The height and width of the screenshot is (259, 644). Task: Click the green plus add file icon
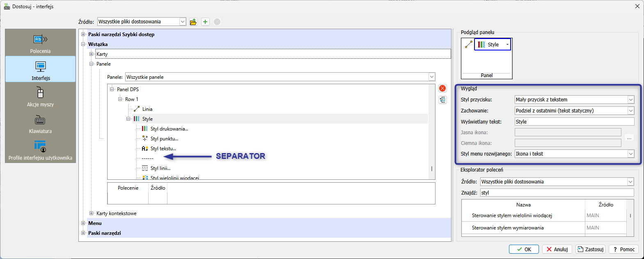(205, 22)
